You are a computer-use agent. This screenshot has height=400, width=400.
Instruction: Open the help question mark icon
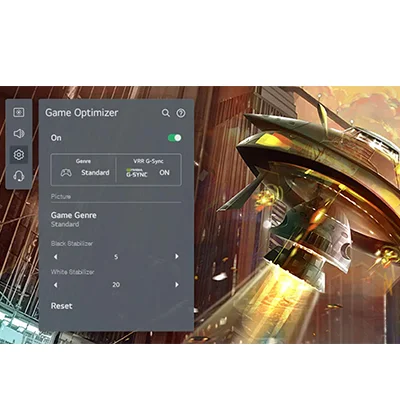pyautogui.click(x=181, y=113)
